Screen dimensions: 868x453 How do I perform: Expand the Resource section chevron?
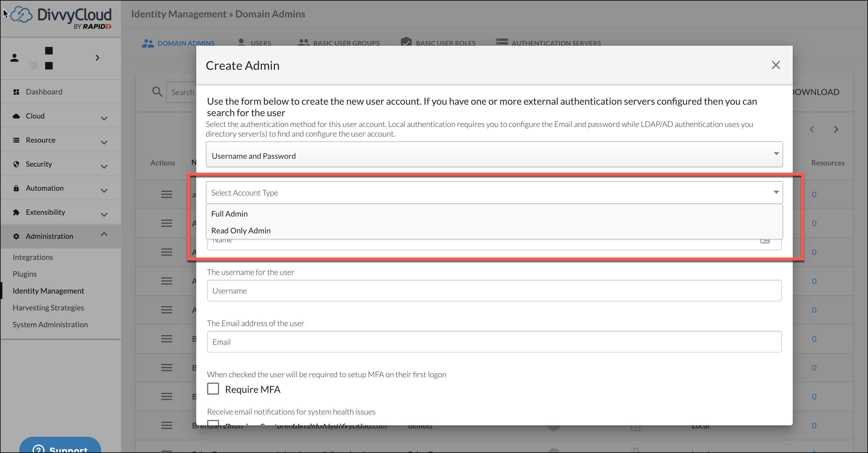point(104,143)
